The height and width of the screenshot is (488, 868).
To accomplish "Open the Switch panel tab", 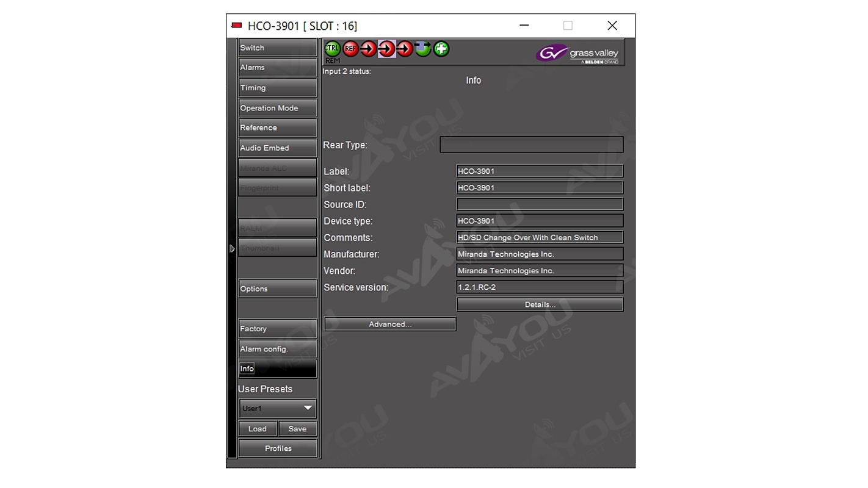I will (x=278, y=48).
